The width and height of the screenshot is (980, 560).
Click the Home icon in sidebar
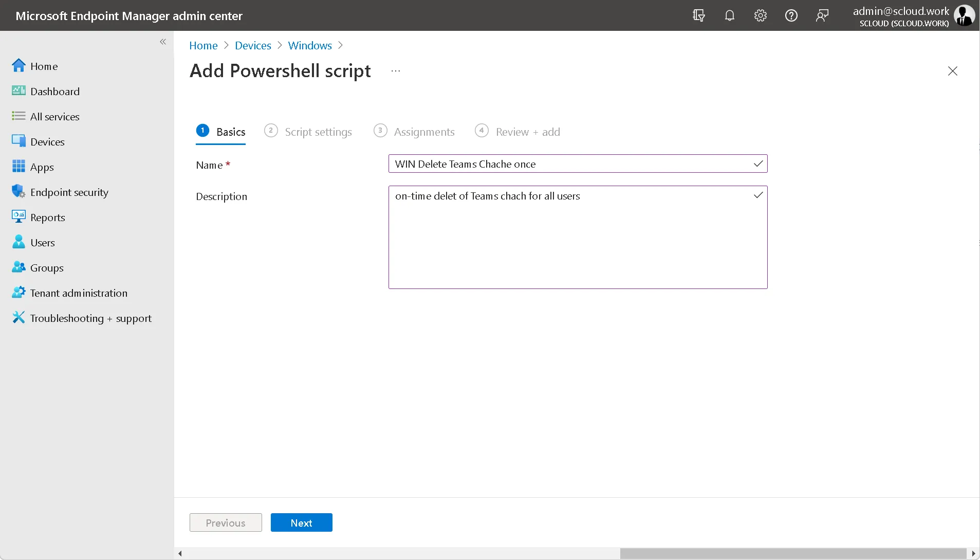pos(19,65)
